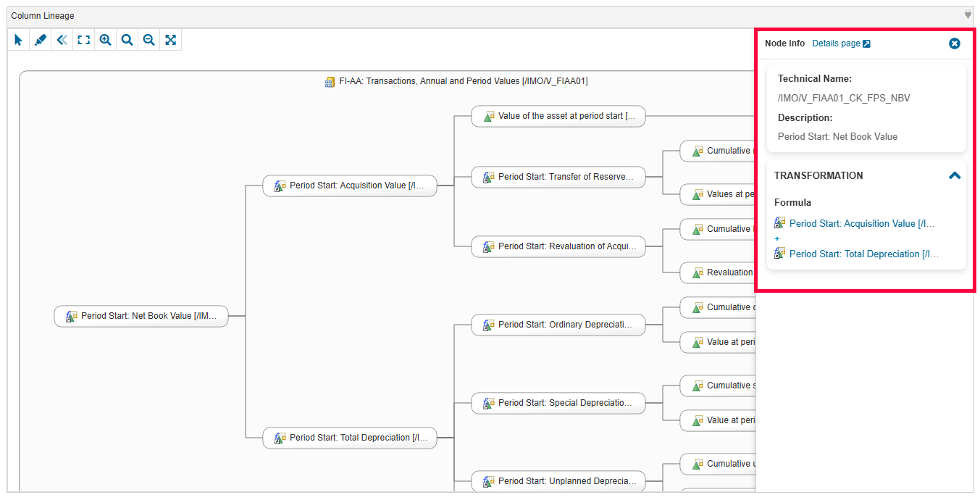980x500 pixels.
Task: Select Period Start: Special Depreciation node
Action: click(x=558, y=403)
